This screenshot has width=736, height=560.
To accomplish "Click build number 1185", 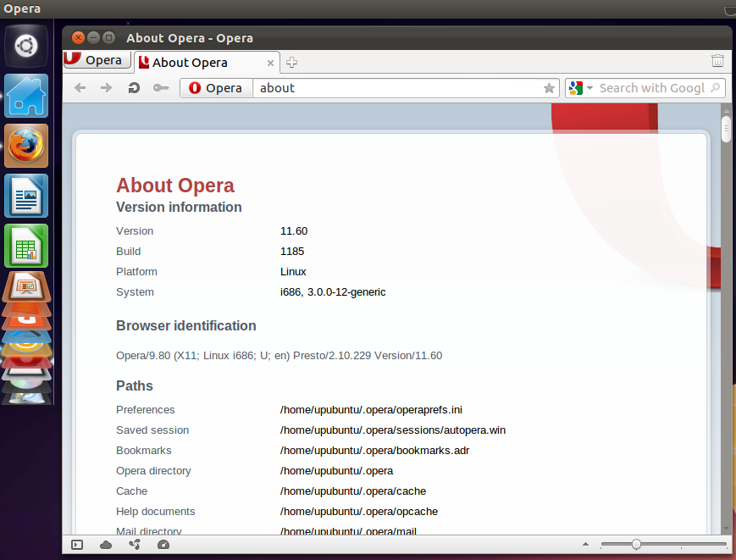I will click(292, 251).
